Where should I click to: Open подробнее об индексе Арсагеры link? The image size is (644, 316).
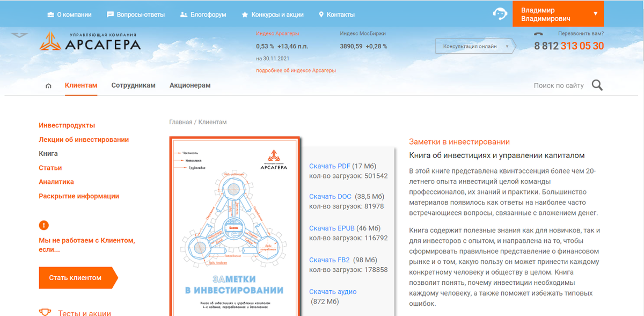tap(296, 70)
